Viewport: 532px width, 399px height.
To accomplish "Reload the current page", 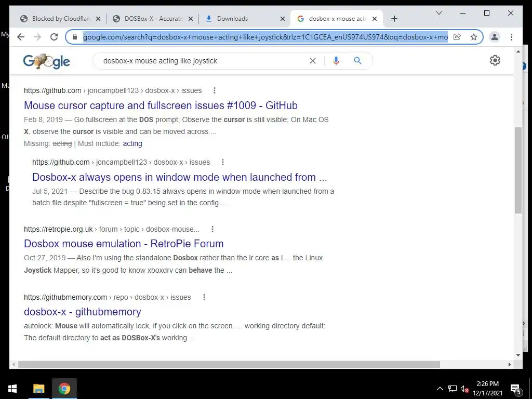I will [54, 37].
